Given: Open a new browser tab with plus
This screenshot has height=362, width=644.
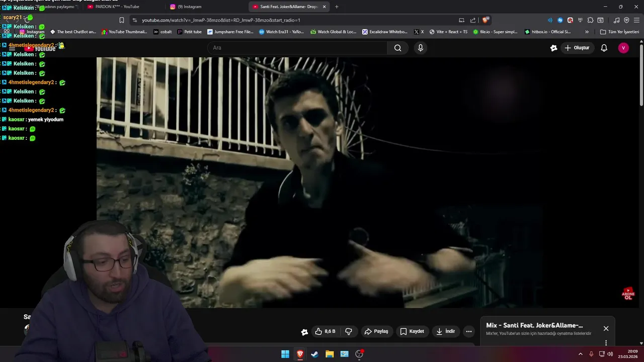Looking at the screenshot, I should point(337,7).
